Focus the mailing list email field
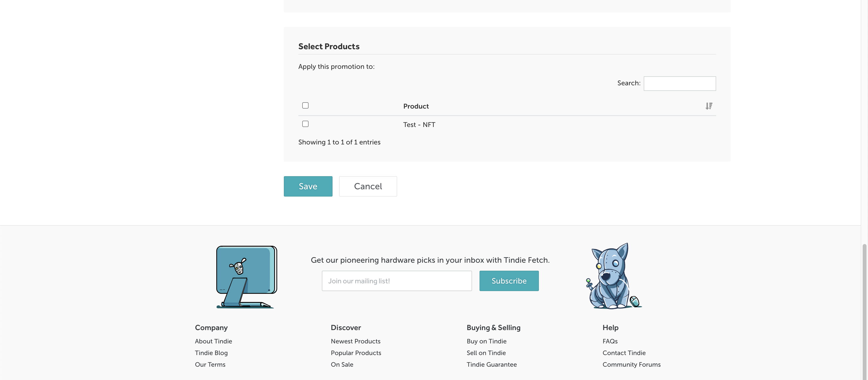Screen dimensions: 868x380 397,281
